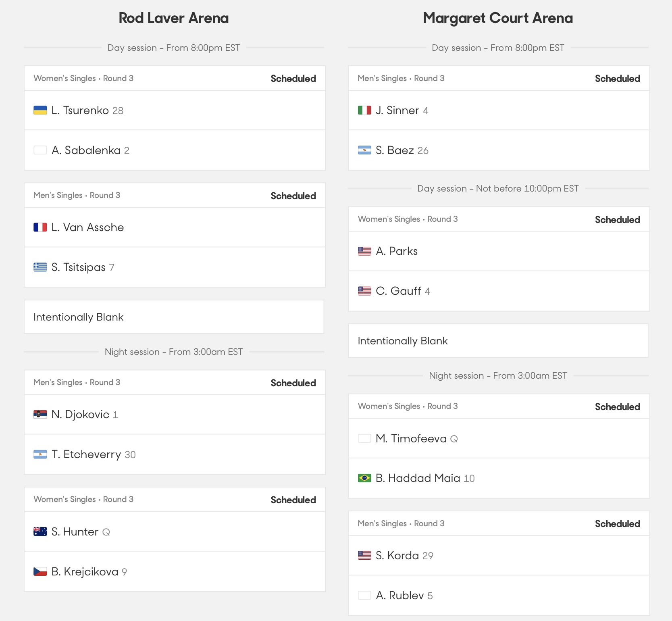The height and width of the screenshot is (621, 672).
Task: Click the Serbia flag beside N. Djokovic
Action: (40, 414)
